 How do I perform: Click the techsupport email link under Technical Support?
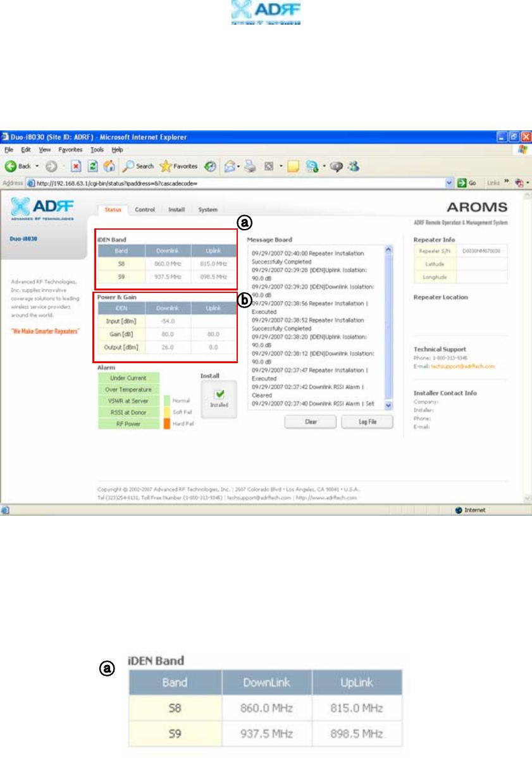click(x=463, y=366)
